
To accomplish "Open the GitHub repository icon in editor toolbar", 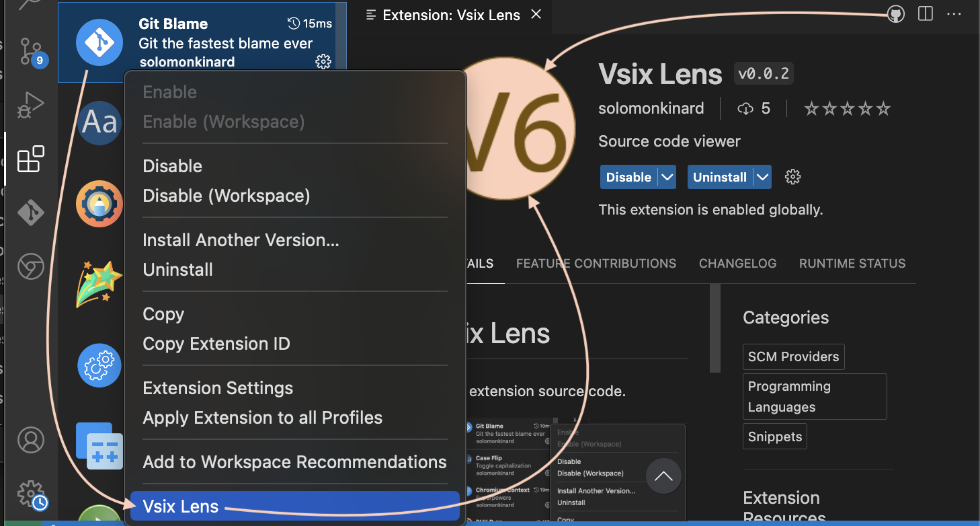I will click(x=895, y=14).
